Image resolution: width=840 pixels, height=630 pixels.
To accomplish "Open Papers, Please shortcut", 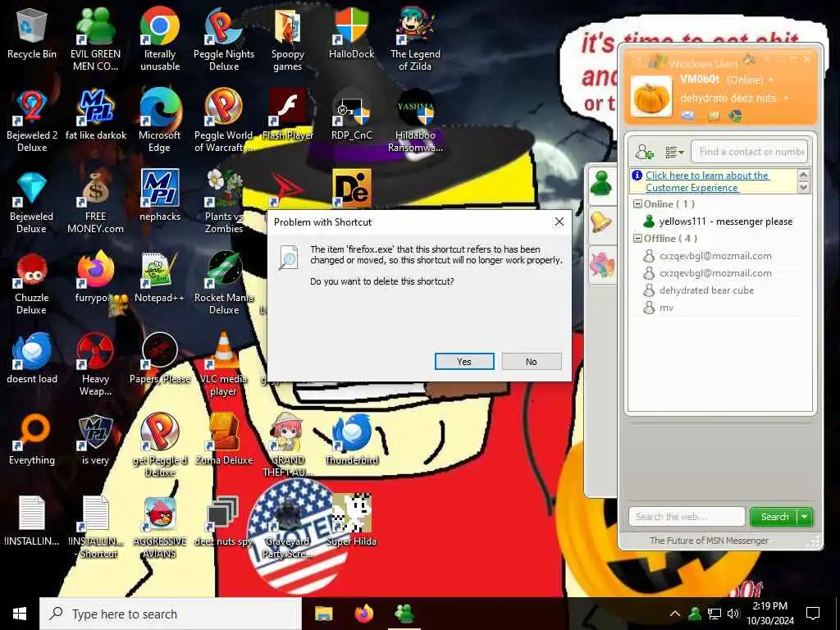I will pos(160,359).
